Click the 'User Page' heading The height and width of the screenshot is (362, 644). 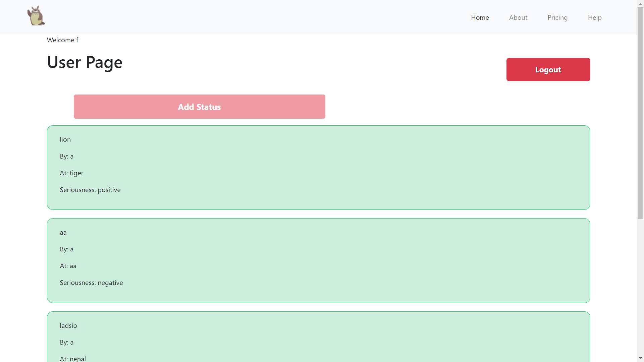point(85,62)
